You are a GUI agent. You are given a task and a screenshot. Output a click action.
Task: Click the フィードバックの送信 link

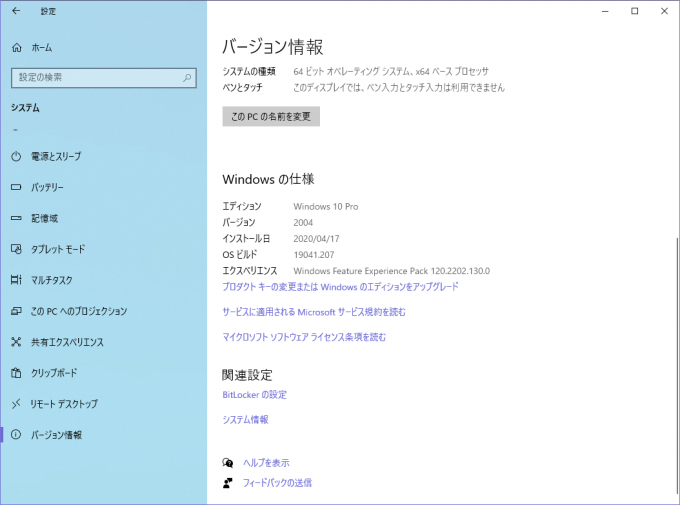(x=277, y=483)
